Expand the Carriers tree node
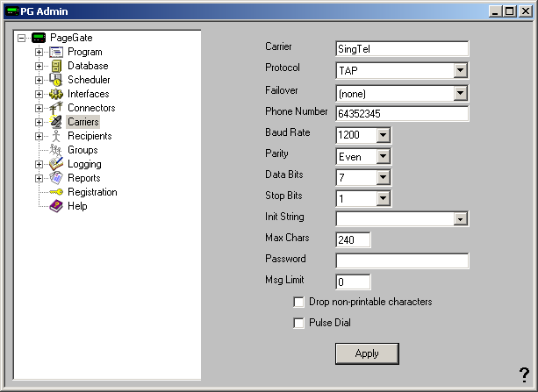Viewport: 538px width, 392px height. pos(39,122)
